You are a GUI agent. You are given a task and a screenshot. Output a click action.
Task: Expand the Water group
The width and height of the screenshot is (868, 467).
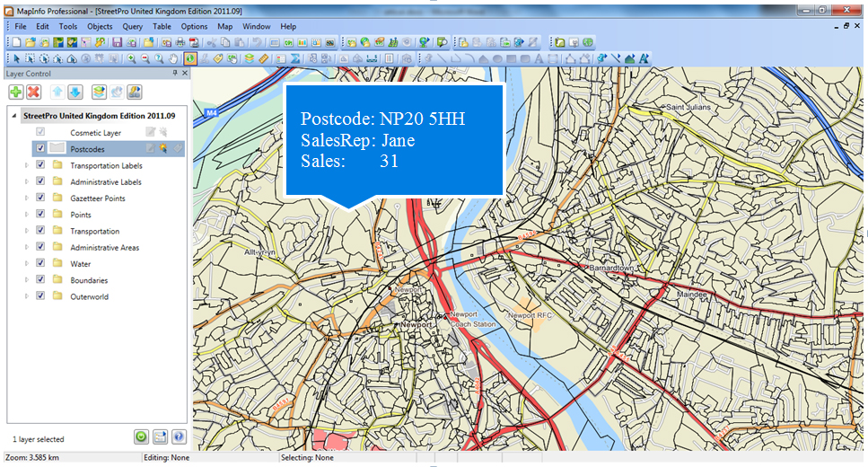(x=26, y=263)
